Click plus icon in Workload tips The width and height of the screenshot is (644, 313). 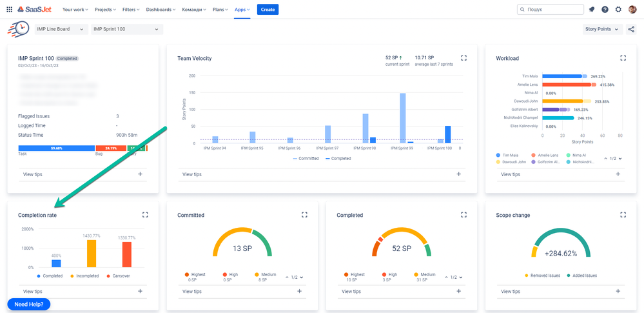(x=618, y=174)
